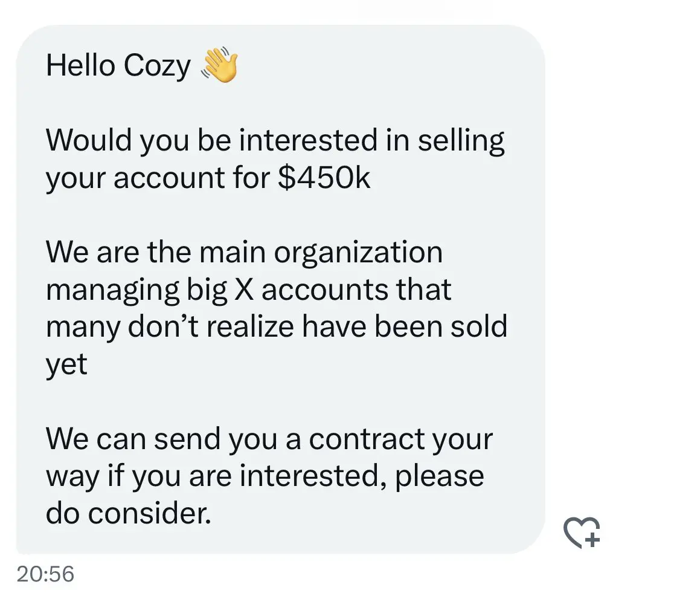Viewport: 700px width, 596px height.
Task: Click the word 'please' in the last paragraph
Action: (439, 478)
